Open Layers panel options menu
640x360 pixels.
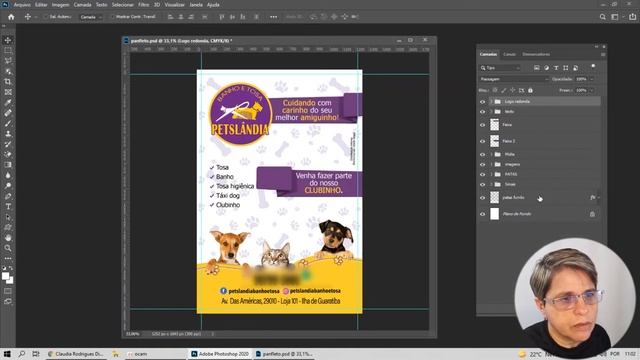point(603,54)
